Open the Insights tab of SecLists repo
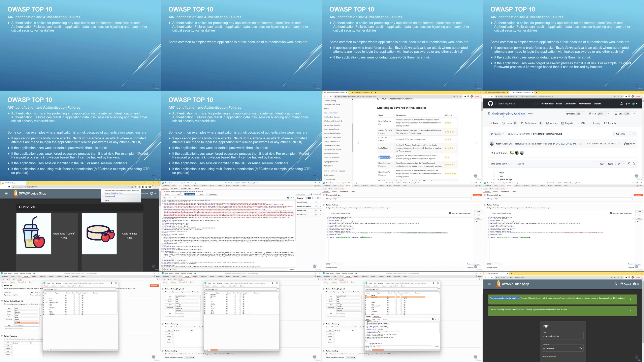This screenshot has height=362, width=644. (610, 123)
